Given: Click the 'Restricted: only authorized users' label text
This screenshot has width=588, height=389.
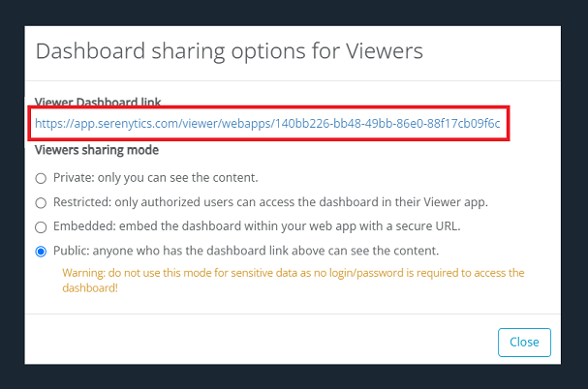Looking at the screenshot, I should [270, 202].
